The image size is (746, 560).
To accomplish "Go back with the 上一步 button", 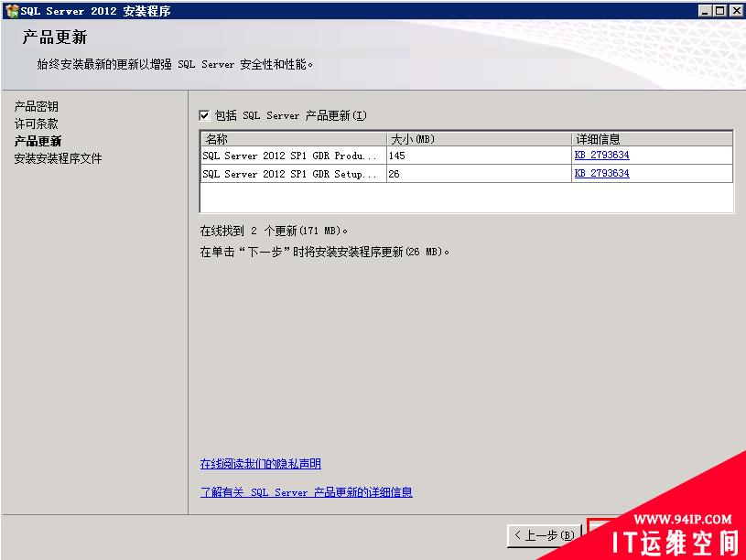I will click(545, 535).
